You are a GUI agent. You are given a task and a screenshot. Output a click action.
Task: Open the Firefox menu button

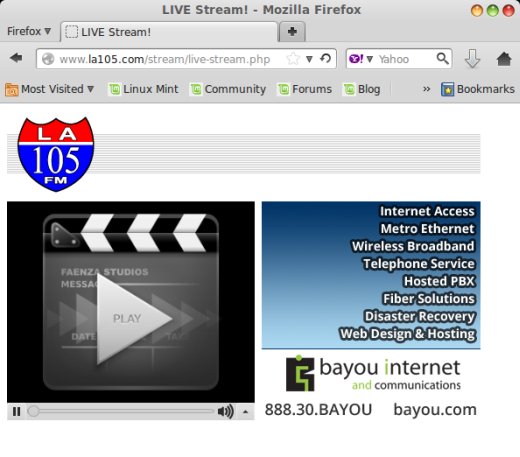(x=29, y=31)
